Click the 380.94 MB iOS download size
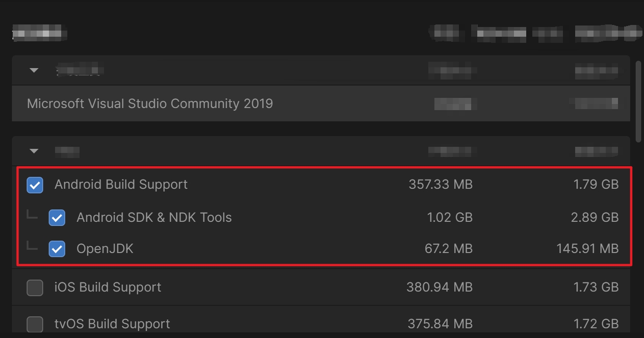 pos(440,287)
